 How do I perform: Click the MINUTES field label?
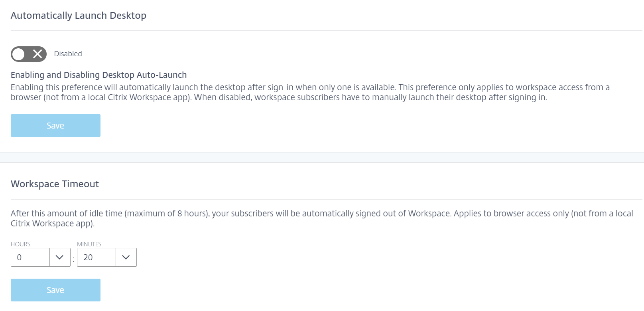89,244
